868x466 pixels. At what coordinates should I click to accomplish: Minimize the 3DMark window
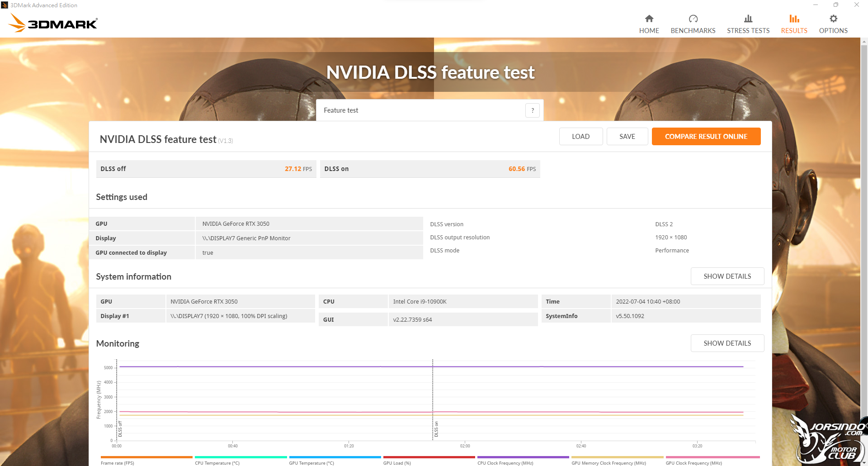click(x=816, y=5)
